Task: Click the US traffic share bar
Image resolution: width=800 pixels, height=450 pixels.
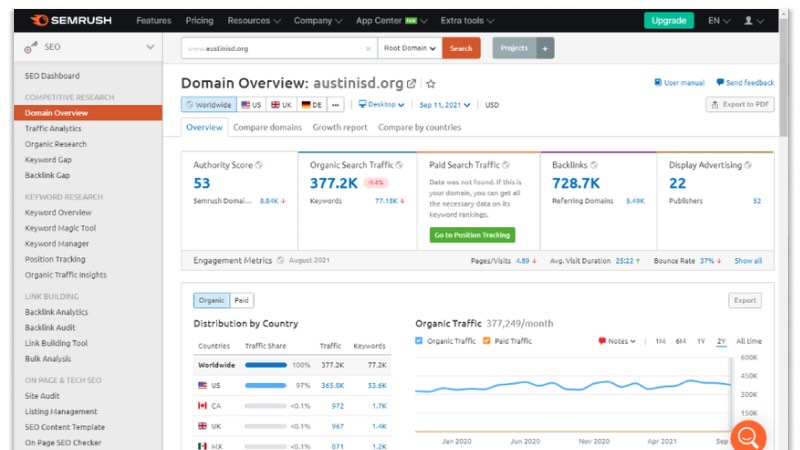Action: (265, 385)
